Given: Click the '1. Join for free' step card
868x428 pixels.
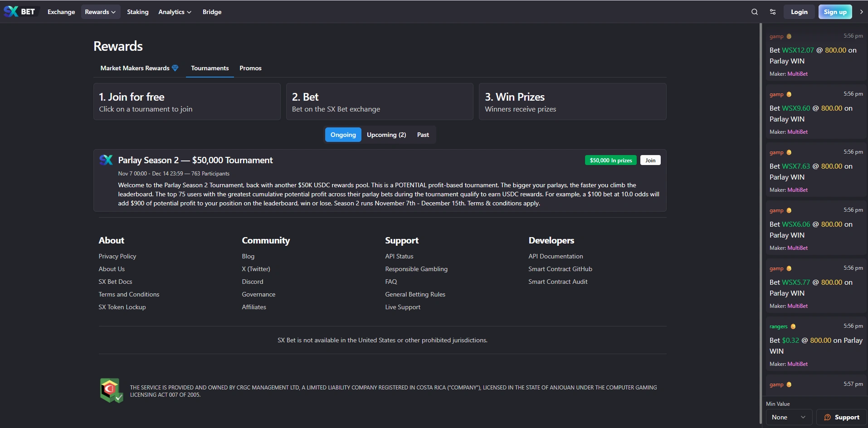Looking at the screenshot, I should (x=187, y=102).
